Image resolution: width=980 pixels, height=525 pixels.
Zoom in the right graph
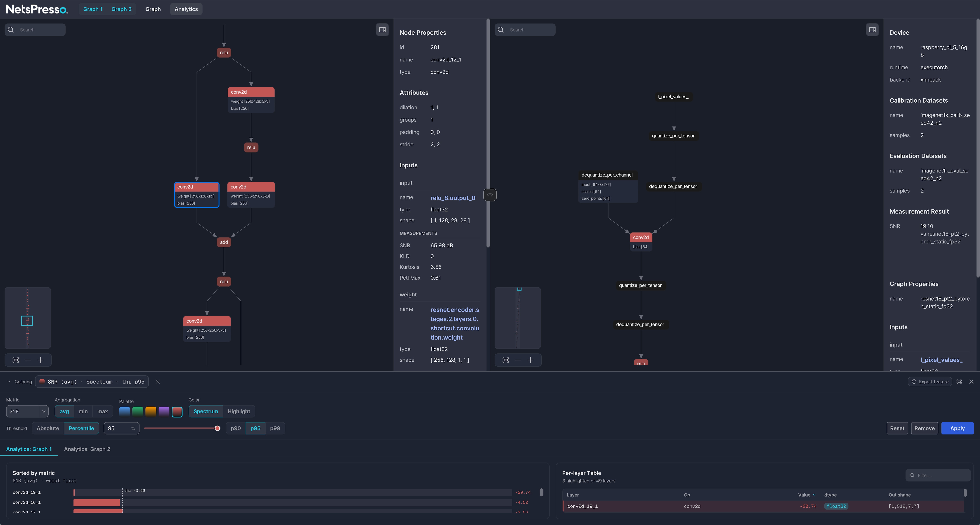530,360
